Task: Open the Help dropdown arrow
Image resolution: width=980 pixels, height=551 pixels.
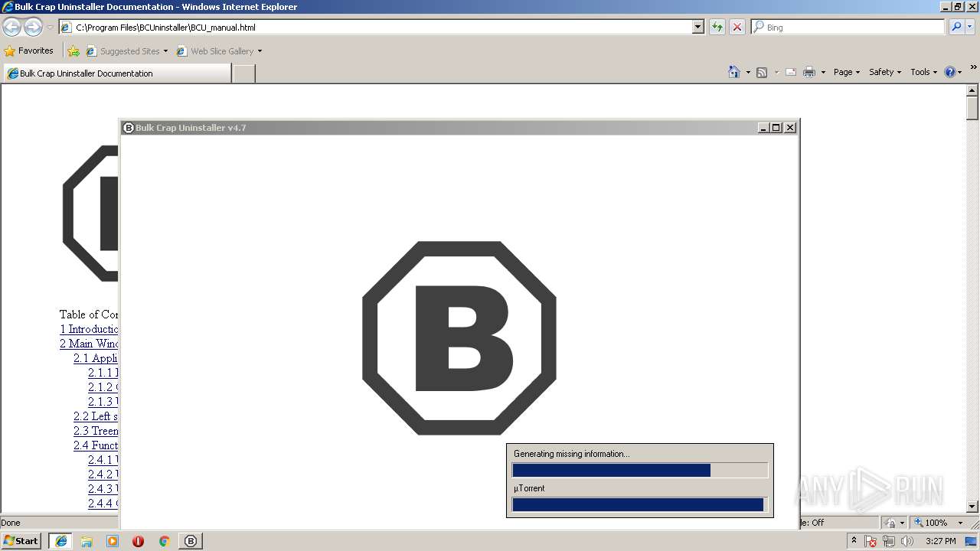Action: click(960, 72)
